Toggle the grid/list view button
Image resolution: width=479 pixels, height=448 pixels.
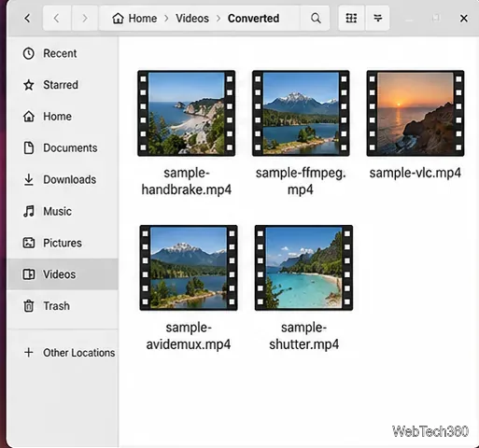(x=351, y=19)
